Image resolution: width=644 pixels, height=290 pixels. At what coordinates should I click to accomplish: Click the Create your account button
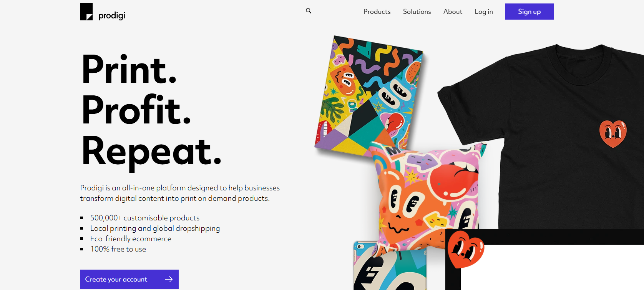(x=129, y=279)
